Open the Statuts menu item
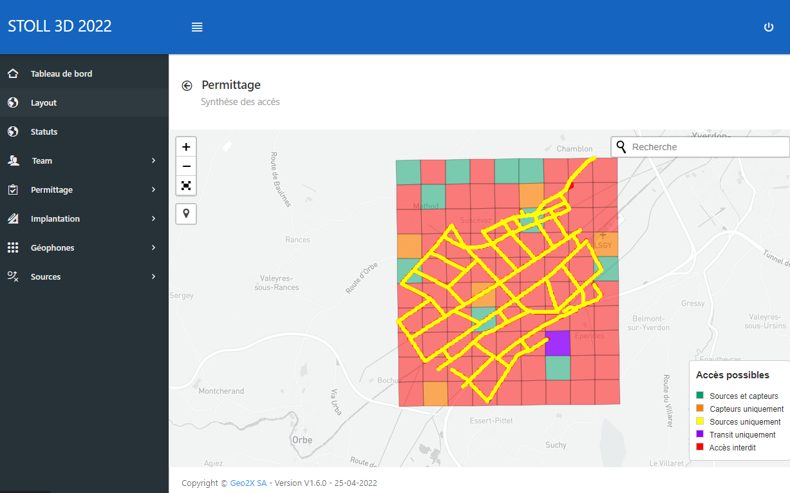The image size is (790, 493). coord(44,132)
